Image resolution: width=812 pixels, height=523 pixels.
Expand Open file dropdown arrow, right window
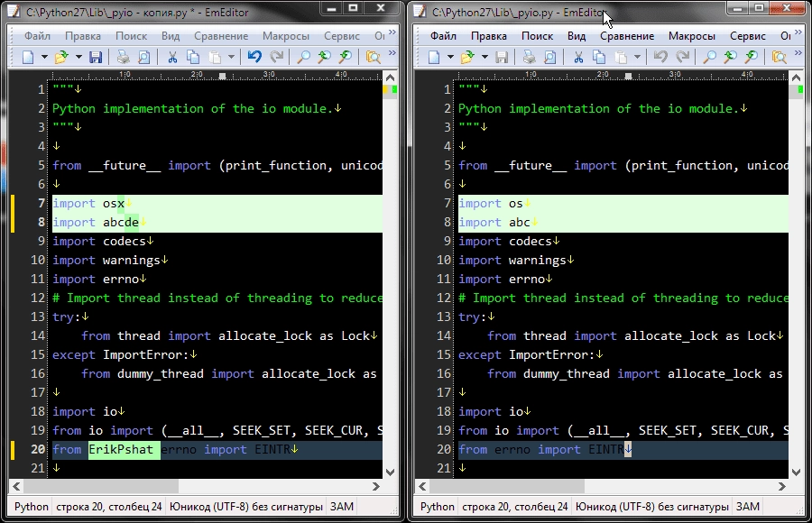point(484,57)
